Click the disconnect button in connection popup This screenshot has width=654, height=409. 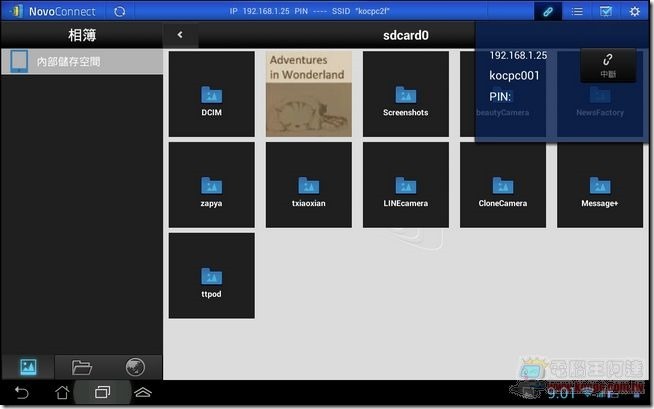(608, 65)
